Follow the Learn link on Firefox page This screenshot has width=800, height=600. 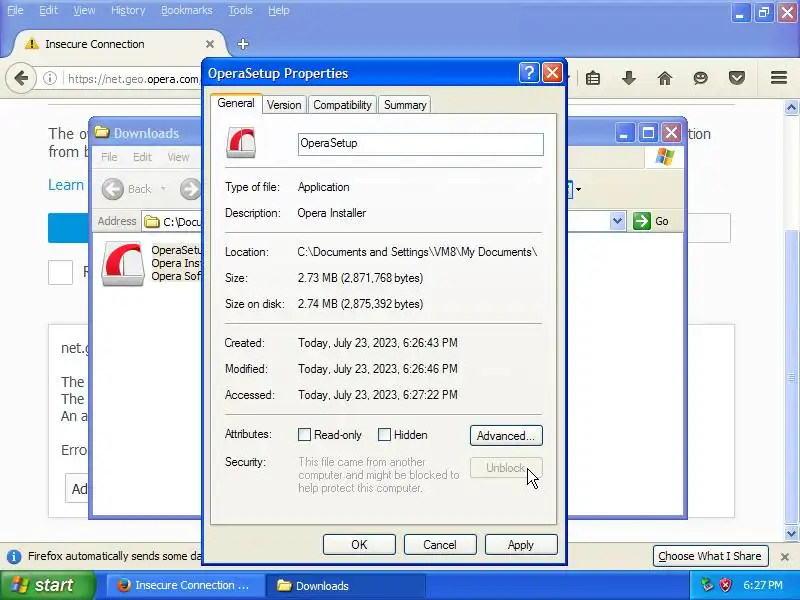(66, 185)
